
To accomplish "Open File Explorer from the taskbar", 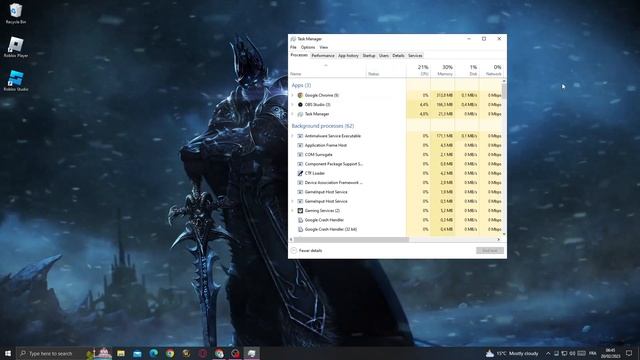I will click(121, 353).
